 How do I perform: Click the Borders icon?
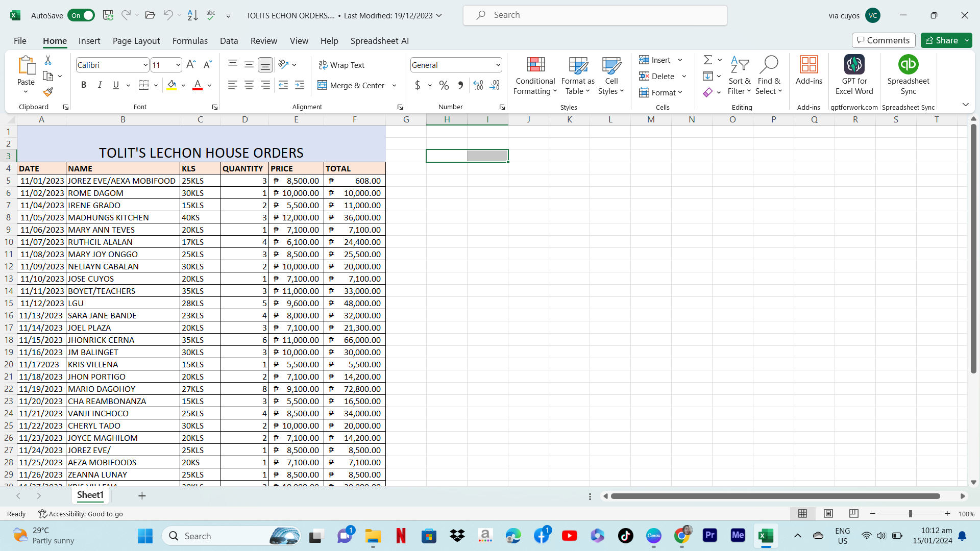pyautogui.click(x=144, y=85)
